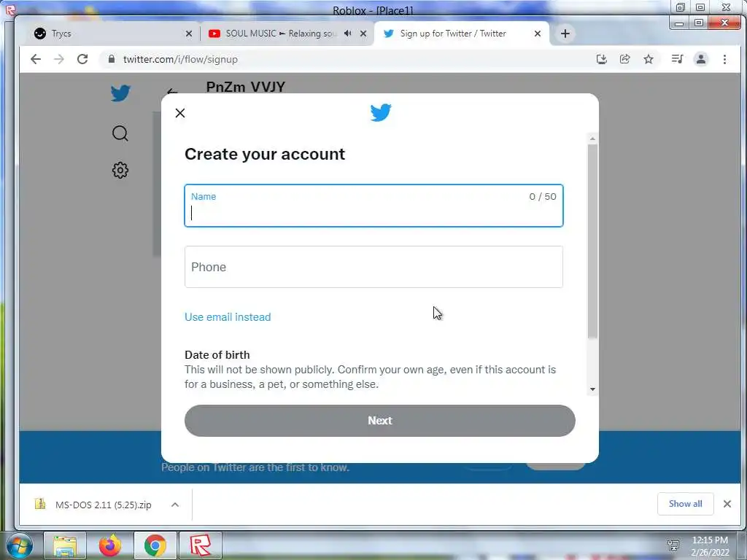
Task: Click the dialog scrollbar up arrow
Action: click(592, 139)
